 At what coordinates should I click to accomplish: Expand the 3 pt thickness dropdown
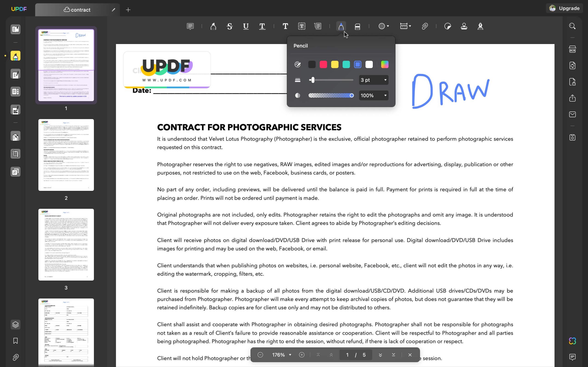coord(385,80)
